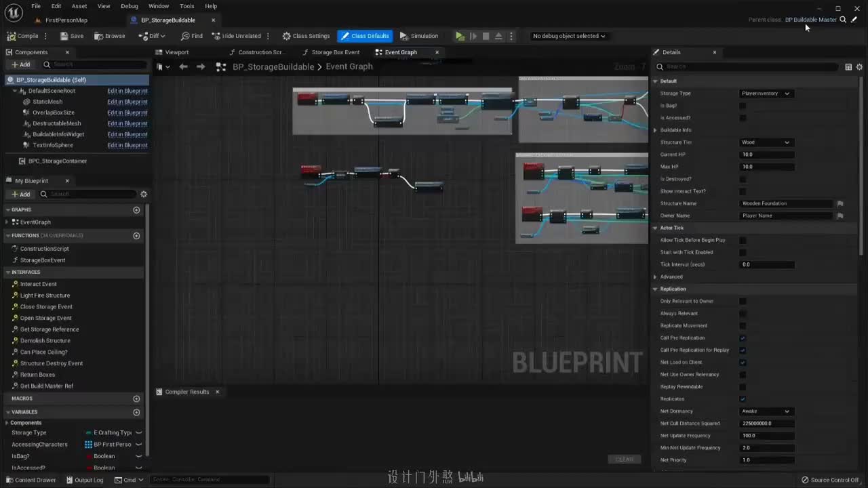Switch to Storage Box Event tab
The height and width of the screenshot is (488, 868).
click(331, 52)
